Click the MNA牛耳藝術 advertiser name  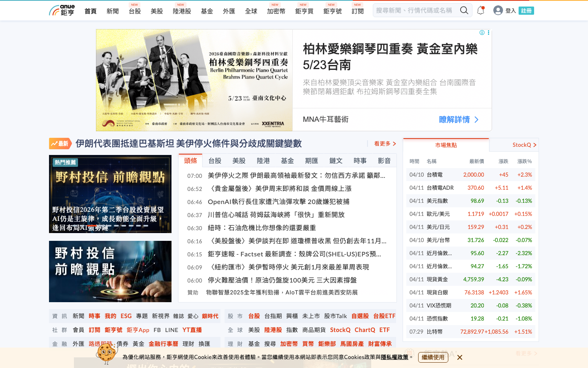pyautogui.click(x=325, y=119)
